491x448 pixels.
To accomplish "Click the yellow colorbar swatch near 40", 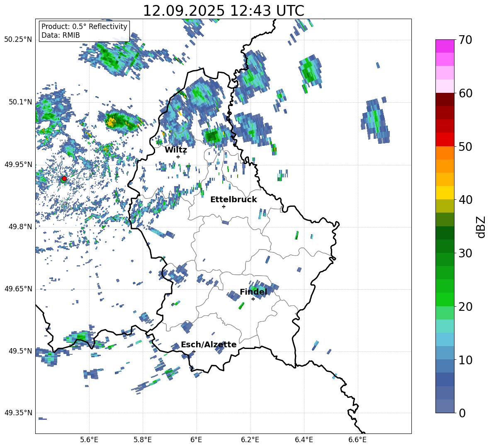I will tap(445, 193).
